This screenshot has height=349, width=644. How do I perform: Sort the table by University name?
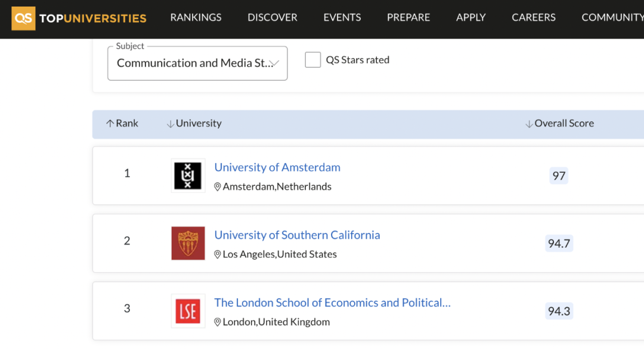(x=194, y=123)
